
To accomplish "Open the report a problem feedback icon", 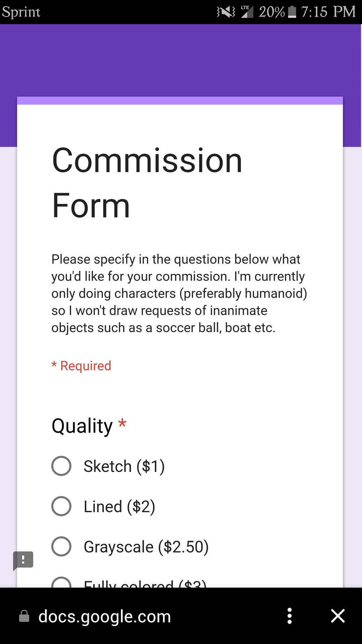I will (23, 561).
